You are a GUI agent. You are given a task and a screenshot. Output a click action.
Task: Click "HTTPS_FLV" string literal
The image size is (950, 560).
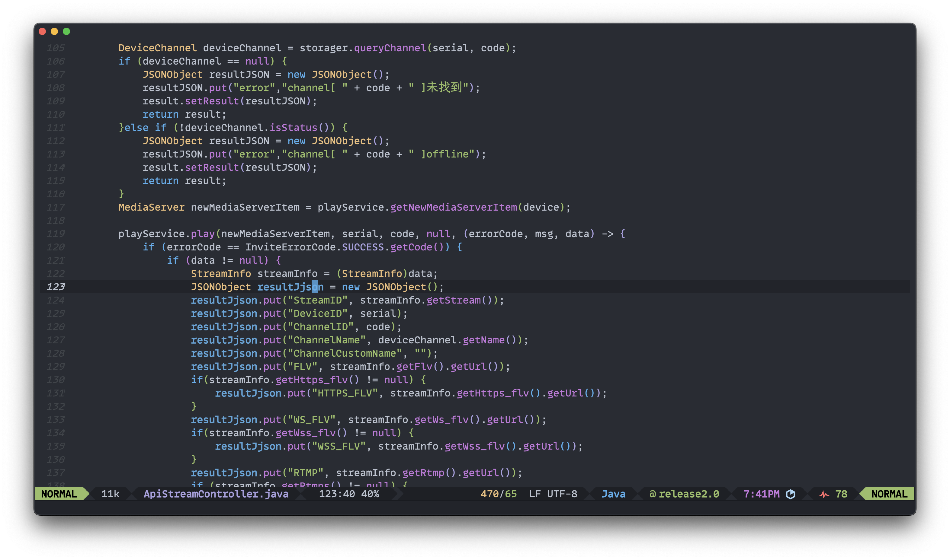(345, 393)
